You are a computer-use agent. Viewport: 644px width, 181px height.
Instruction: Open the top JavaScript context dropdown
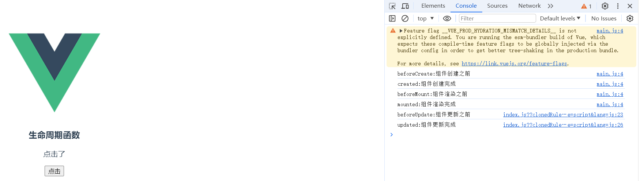tap(425, 18)
